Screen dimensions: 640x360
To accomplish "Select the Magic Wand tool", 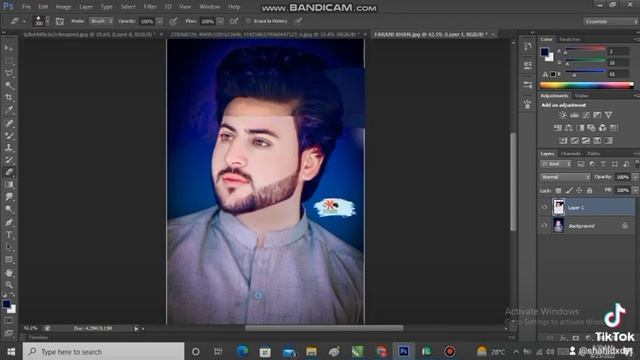I will tap(9, 85).
